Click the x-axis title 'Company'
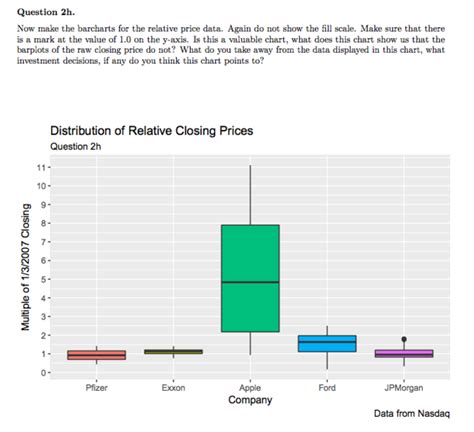The width and height of the screenshot is (474, 432). 250,400
